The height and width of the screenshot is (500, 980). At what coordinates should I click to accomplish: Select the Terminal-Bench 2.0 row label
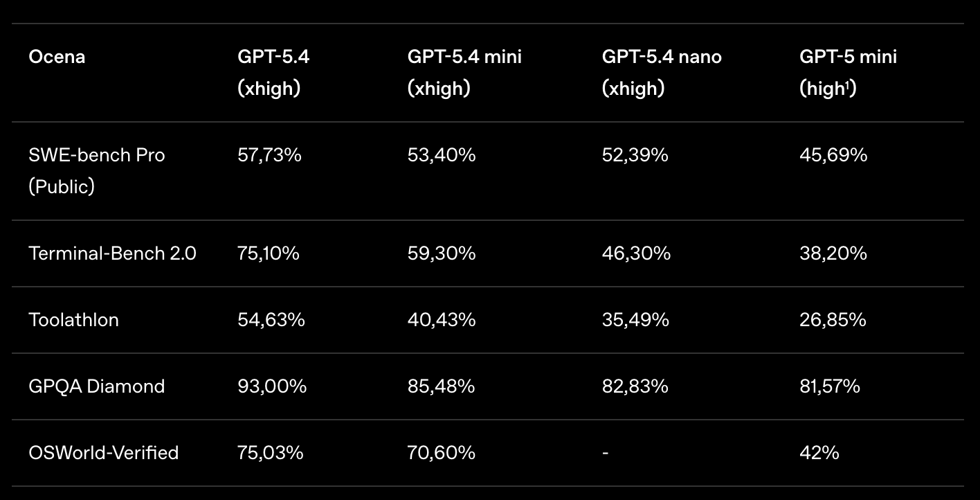pyautogui.click(x=112, y=253)
